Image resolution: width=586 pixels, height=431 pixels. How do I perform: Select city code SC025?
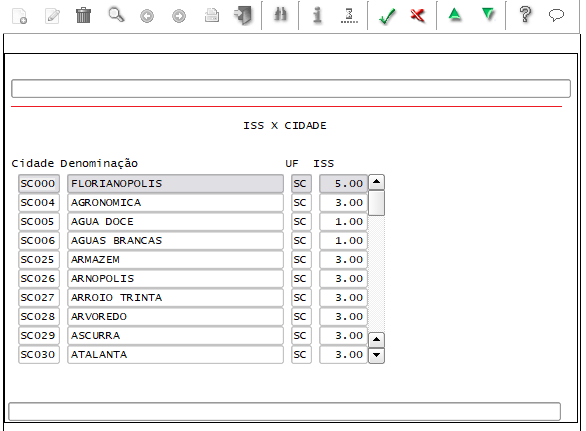click(x=39, y=260)
